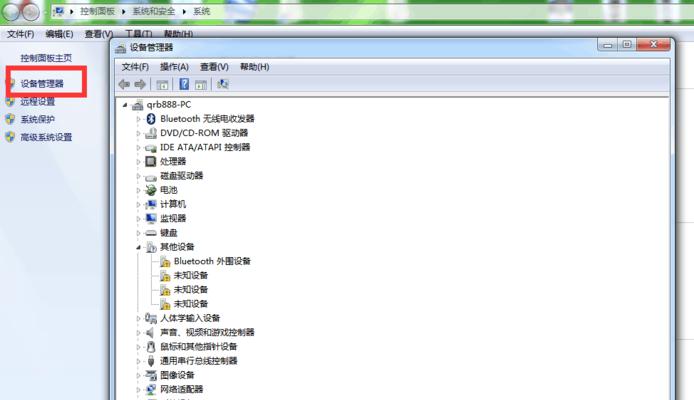Collapse the qrb888-PC root node

125,105
